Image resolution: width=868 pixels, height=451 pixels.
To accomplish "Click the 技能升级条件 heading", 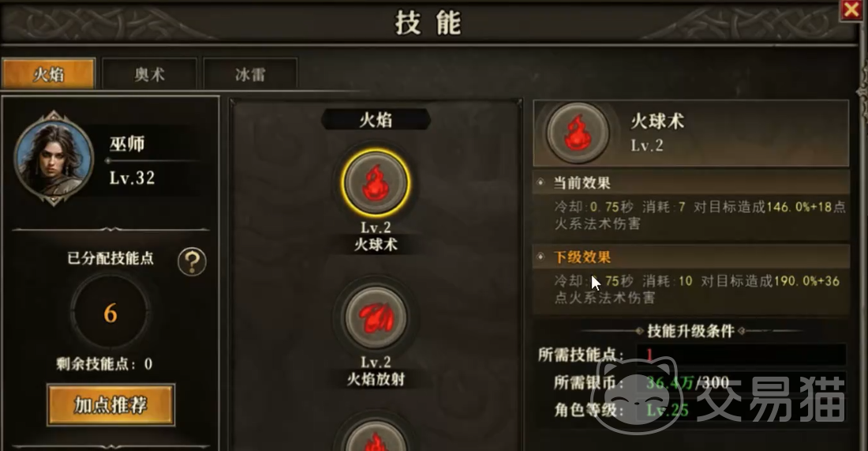I will pos(691,331).
